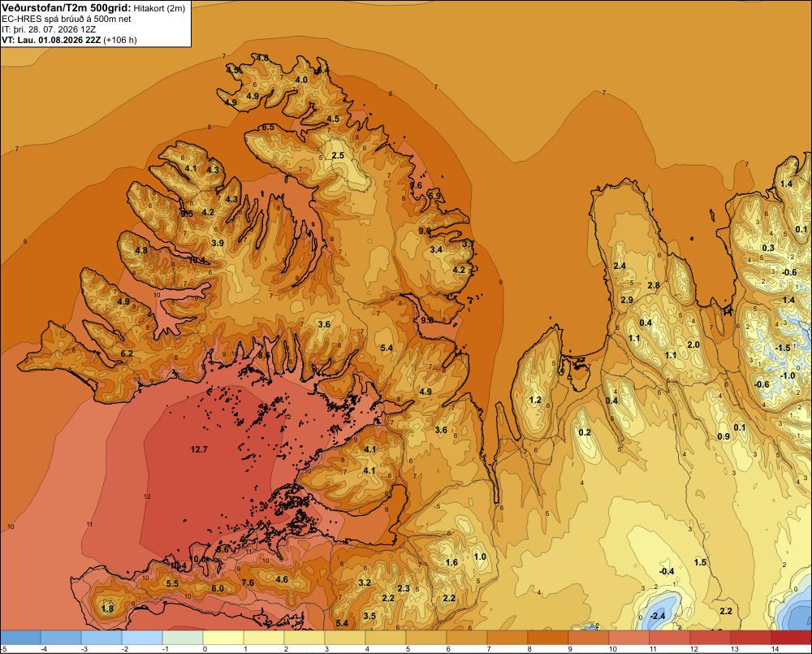Click the legend tick label '-5'

click(4, 649)
